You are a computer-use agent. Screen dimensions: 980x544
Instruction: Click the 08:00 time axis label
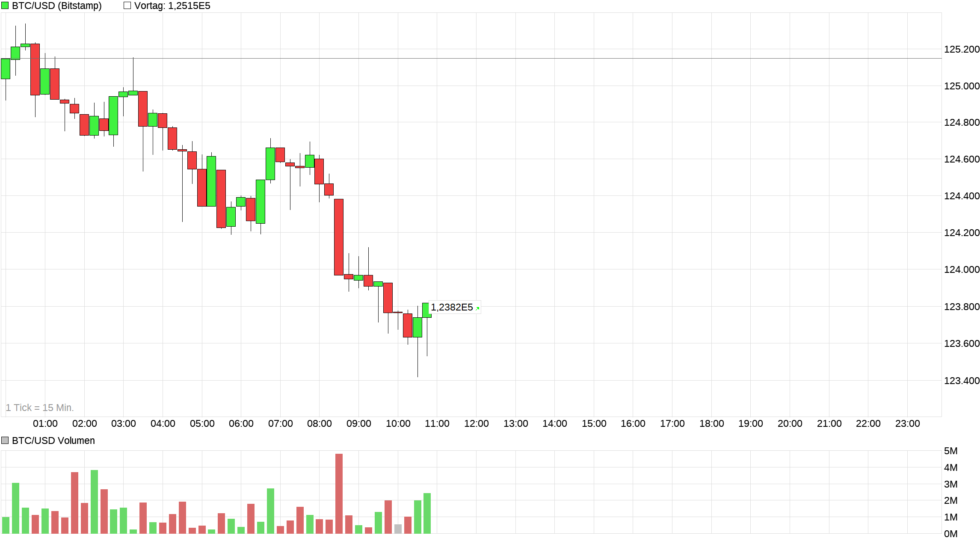pyautogui.click(x=319, y=423)
